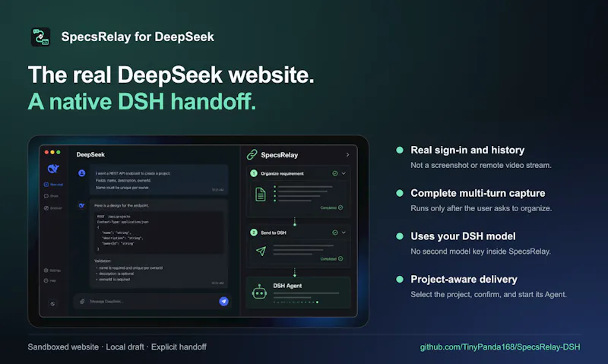Click the JSON code block in the reply
The image size is (608, 364).
[x=160, y=233]
